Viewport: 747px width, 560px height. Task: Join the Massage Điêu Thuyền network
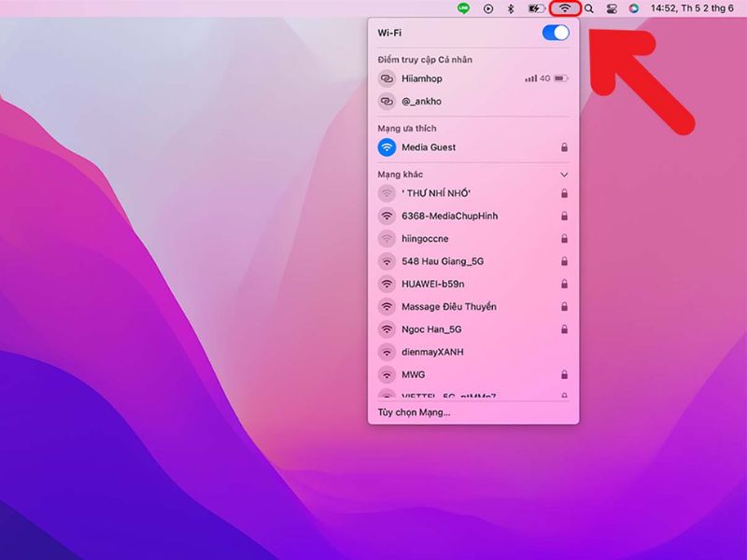pyautogui.click(x=473, y=307)
